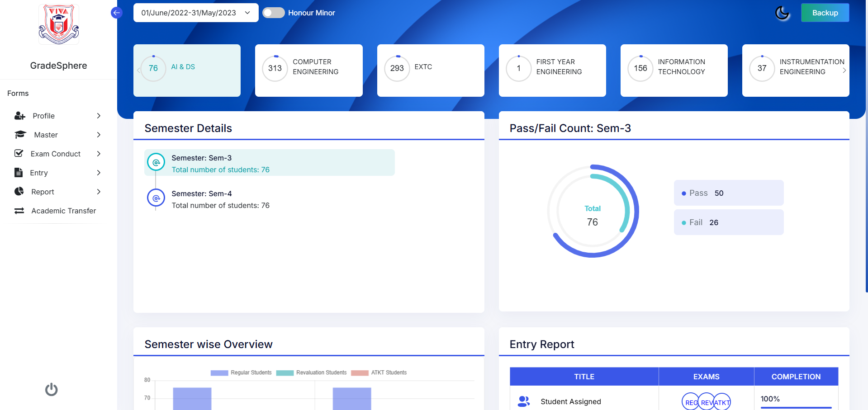Open the Academic Transfer menu item
This screenshot has height=410, width=868.
(63, 211)
